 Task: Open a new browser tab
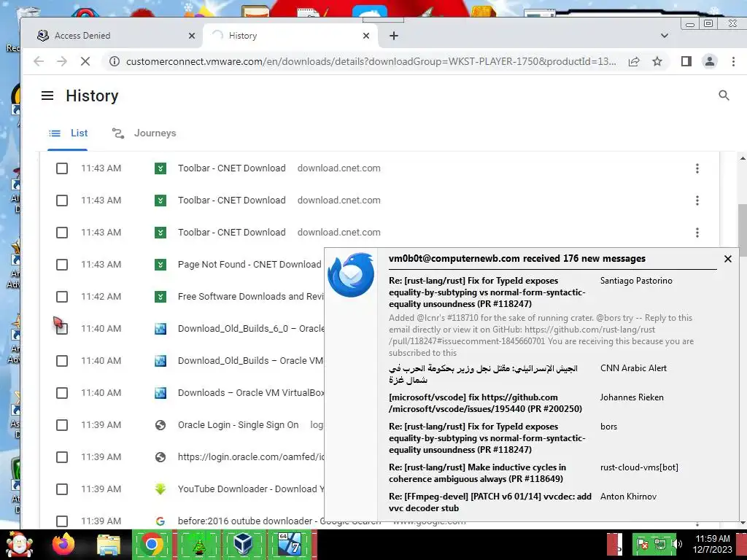[x=393, y=36]
